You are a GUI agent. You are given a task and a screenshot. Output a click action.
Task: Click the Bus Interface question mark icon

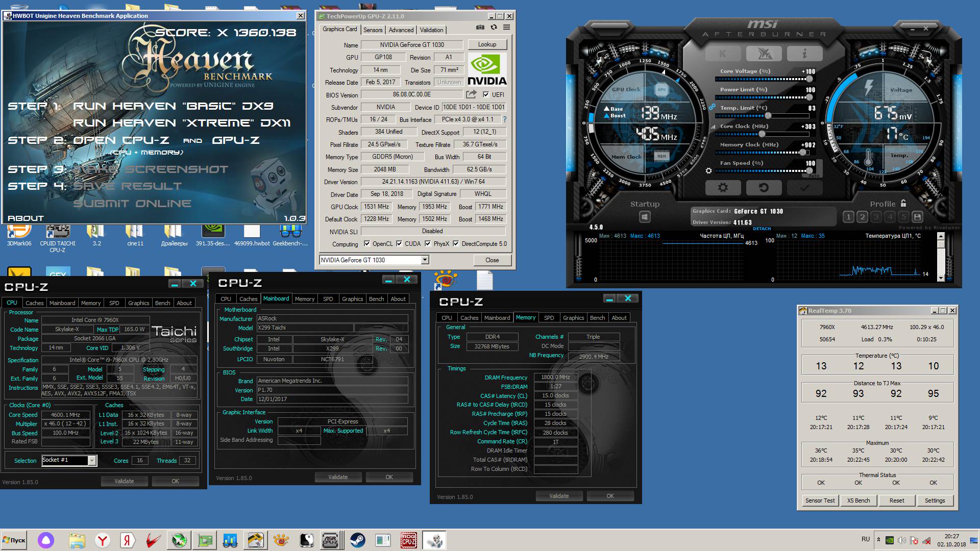[x=505, y=119]
